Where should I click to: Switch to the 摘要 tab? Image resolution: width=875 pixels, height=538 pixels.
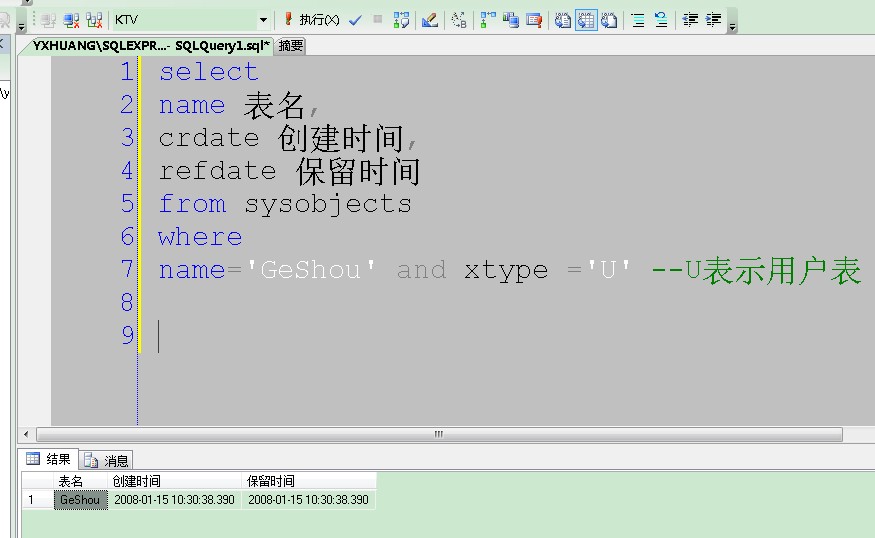[291, 46]
